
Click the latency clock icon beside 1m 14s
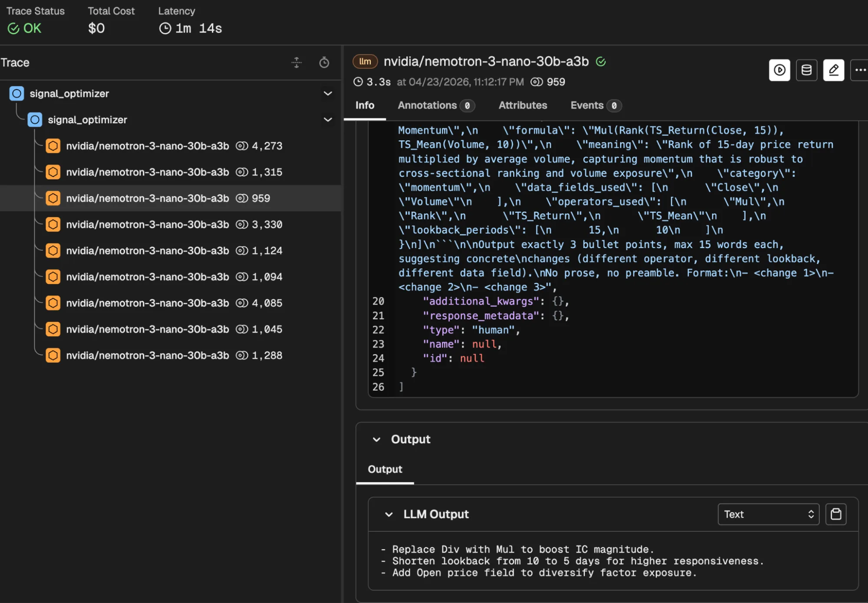click(x=165, y=28)
